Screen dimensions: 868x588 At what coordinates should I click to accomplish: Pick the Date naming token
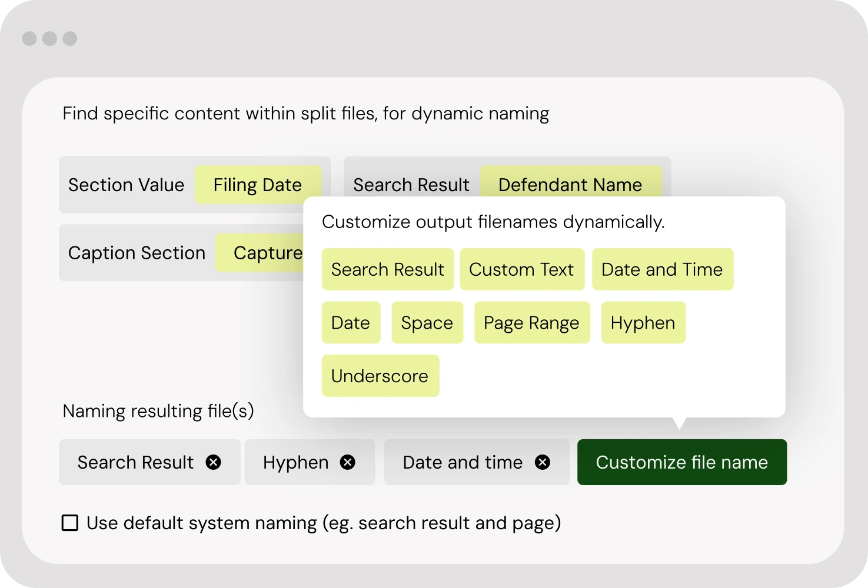[x=351, y=323]
